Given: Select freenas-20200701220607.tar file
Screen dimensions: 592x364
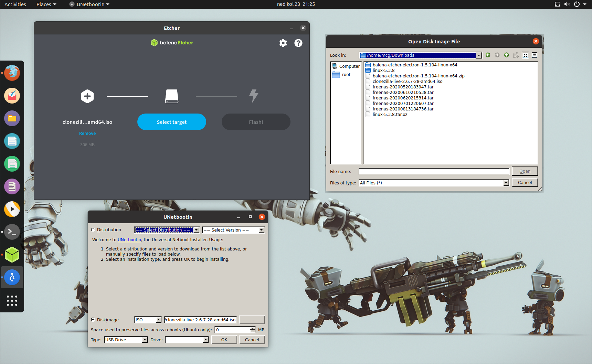Looking at the screenshot, I should click(403, 104).
